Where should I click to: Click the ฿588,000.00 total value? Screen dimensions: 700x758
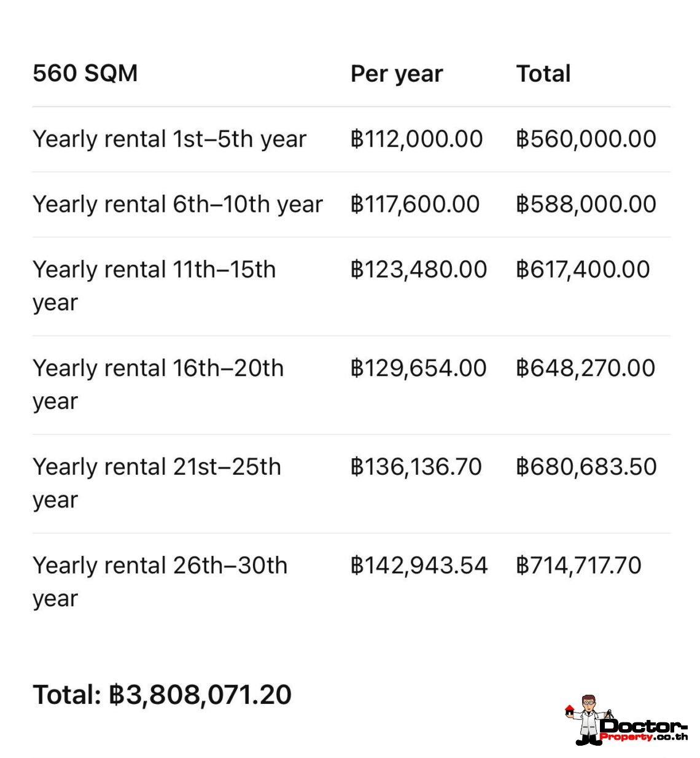[x=586, y=204]
